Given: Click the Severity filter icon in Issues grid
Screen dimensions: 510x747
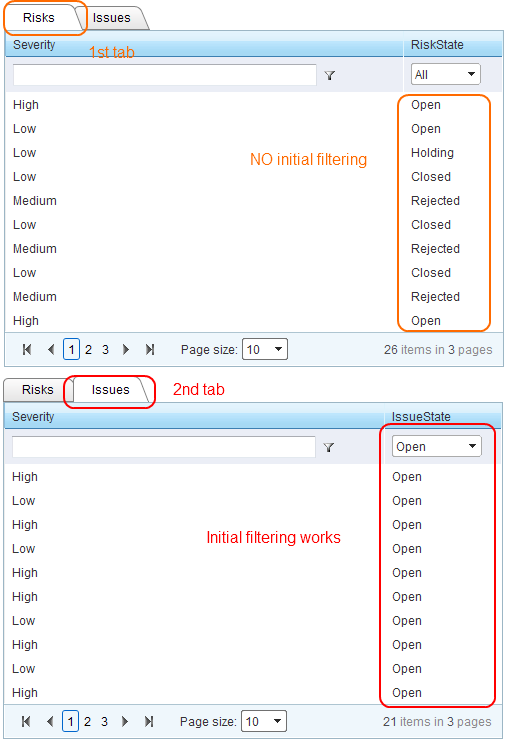Looking at the screenshot, I should pyautogui.click(x=329, y=447).
